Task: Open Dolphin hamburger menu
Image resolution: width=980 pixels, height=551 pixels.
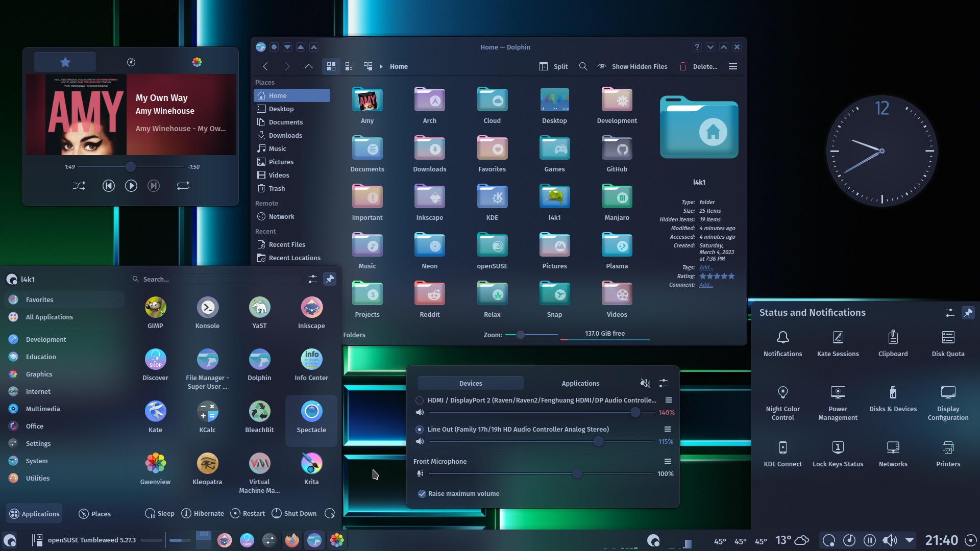Action: (733, 66)
